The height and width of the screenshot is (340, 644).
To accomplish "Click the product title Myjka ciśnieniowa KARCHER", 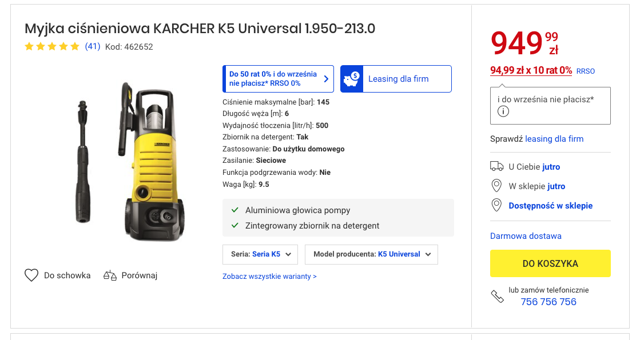I will [x=200, y=29].
